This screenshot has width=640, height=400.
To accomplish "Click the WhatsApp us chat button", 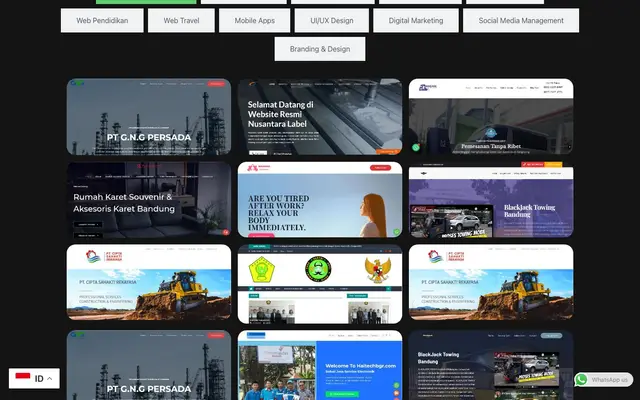I will 603,380.
